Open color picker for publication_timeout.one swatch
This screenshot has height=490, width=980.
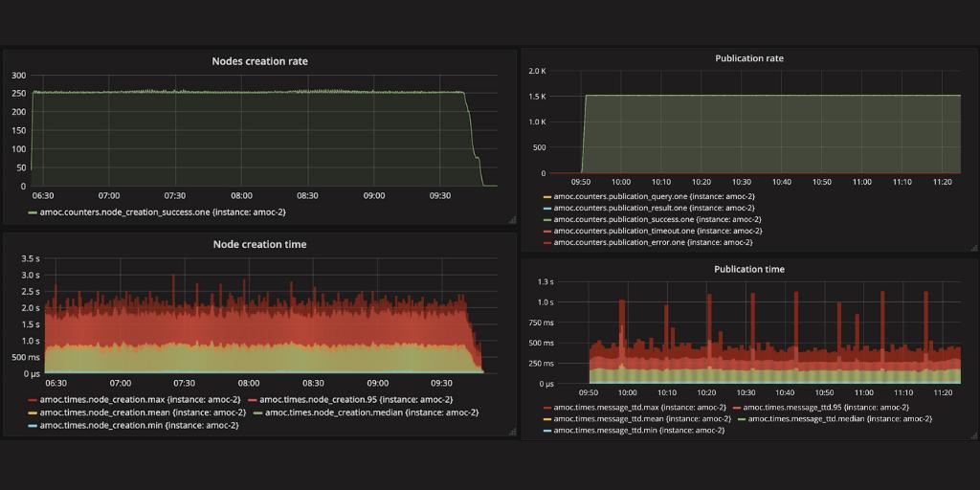pos(547,232)
